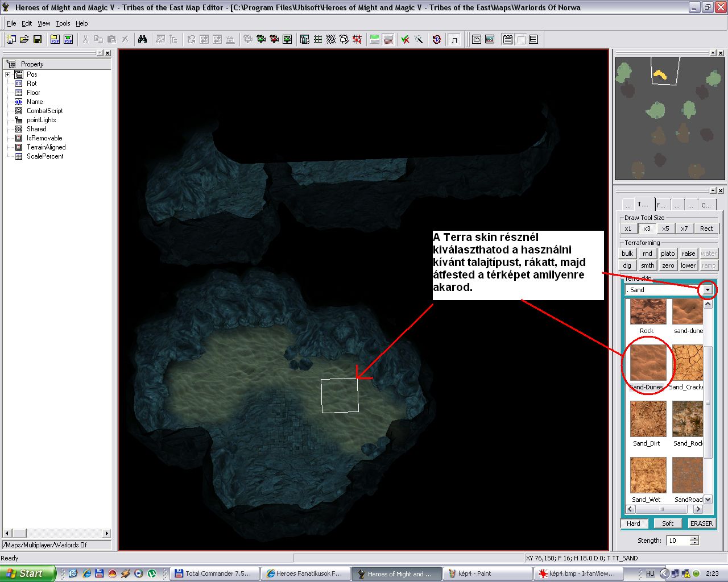Screen dimensions: 728x582
Task: Click the smth terraforming button
Action: pyautogui.click(x=647, y=265)
